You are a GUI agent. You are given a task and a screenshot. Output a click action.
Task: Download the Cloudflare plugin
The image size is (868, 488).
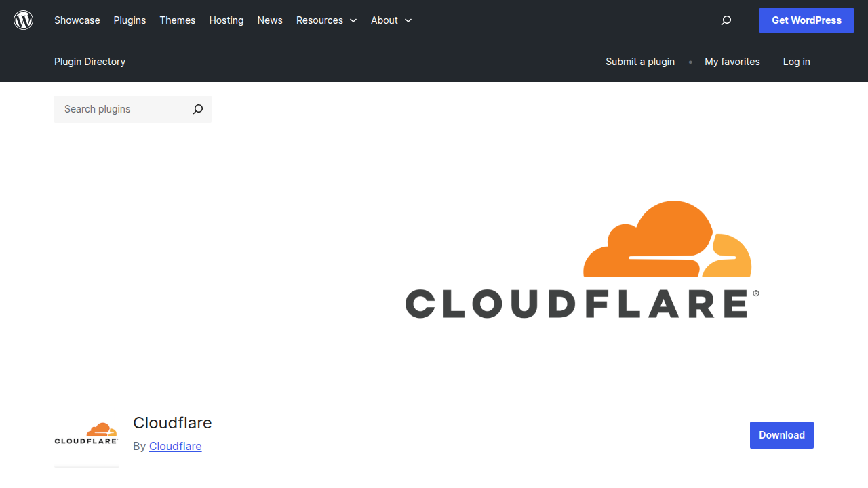point(782,435)
